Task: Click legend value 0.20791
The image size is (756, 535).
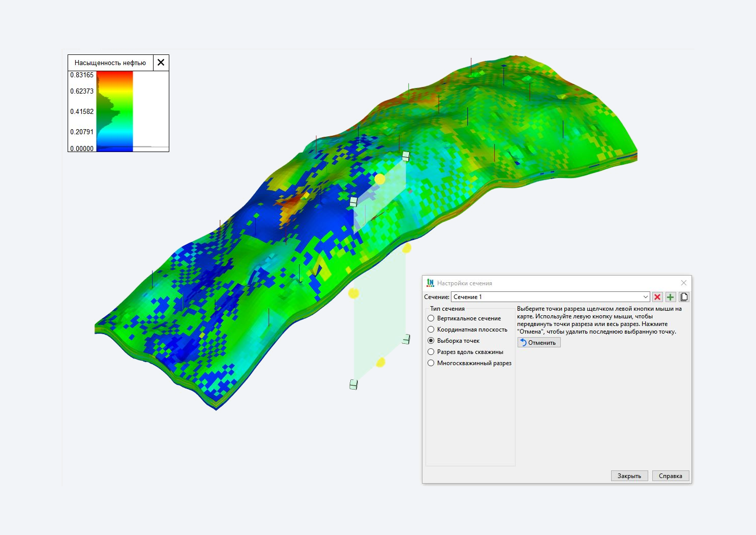Action: [82, 132]
